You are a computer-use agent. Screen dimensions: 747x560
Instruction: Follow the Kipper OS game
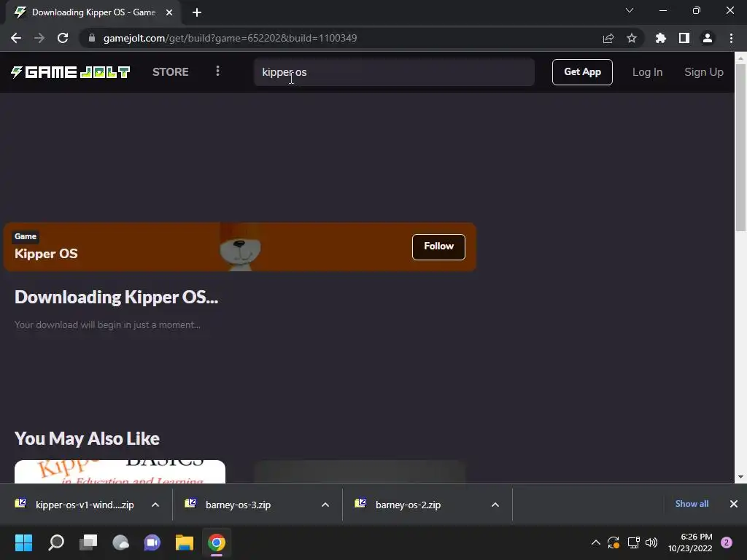coord(438,246)
